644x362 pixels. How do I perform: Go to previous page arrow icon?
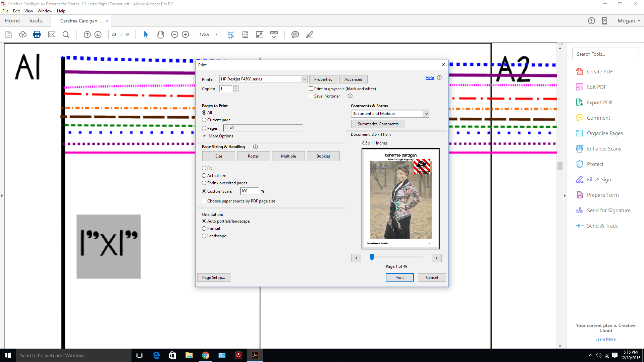87,35
